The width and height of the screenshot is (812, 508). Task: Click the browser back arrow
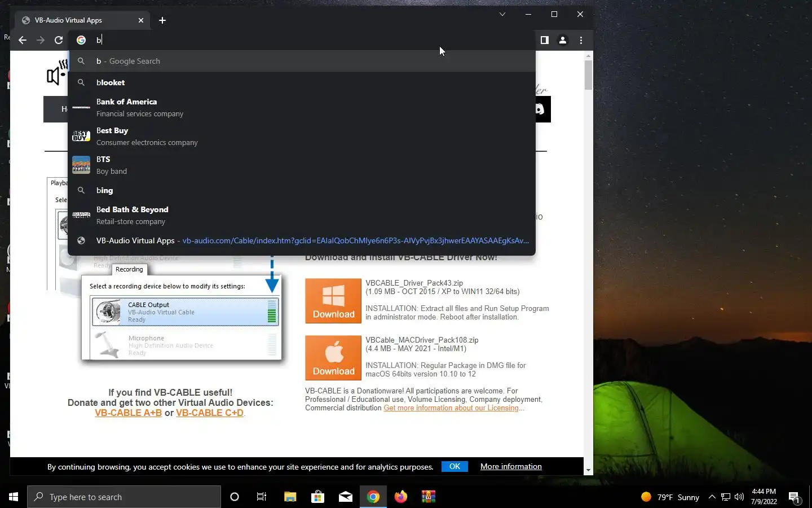pyautogui.click(x=23, y=40)
